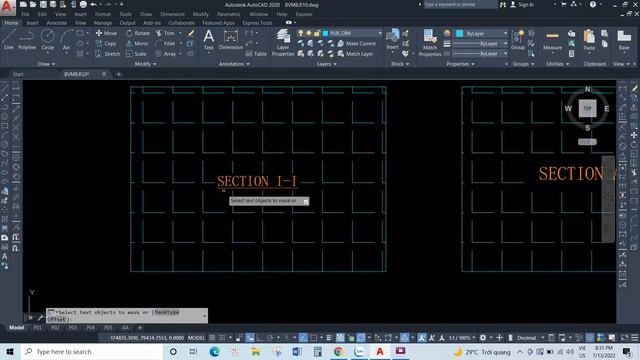Toggle MODEL space button in status bar
This screenshot has width=640, height=360.
196,338
